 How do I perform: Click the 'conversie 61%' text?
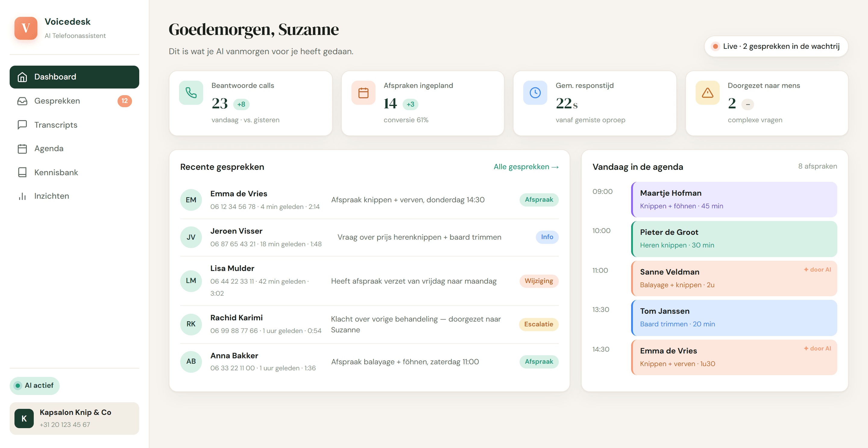(406, 120)
